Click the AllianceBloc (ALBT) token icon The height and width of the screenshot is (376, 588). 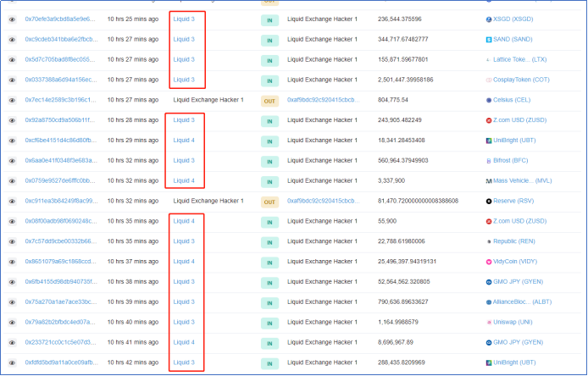[x=489, y=302]
